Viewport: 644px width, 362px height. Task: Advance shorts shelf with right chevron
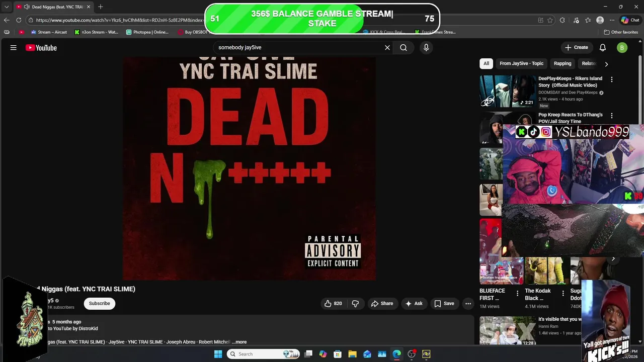[613, 258]
